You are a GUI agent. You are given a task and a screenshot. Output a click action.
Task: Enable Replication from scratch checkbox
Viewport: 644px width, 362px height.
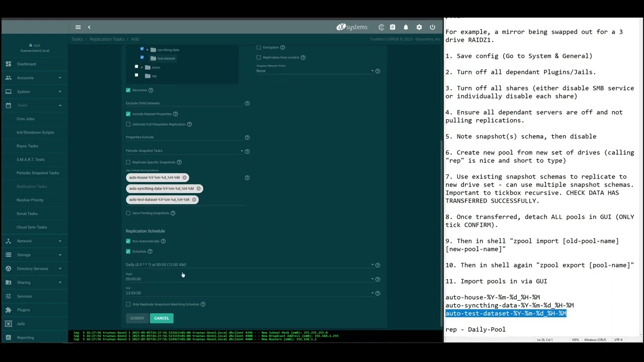click(259, 57)
